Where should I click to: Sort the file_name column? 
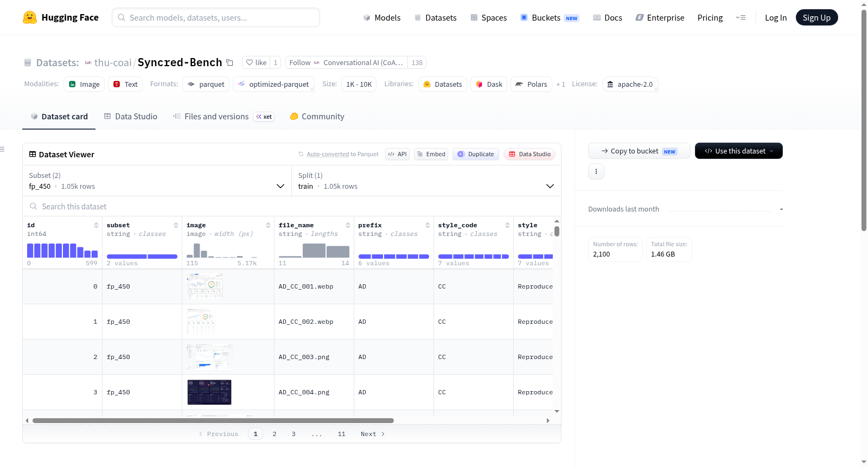point(348,225)
